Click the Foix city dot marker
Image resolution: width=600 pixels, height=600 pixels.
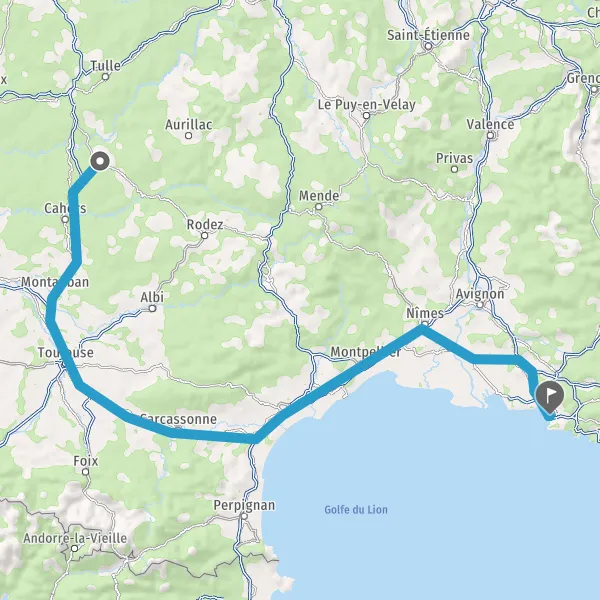(86, 472)
